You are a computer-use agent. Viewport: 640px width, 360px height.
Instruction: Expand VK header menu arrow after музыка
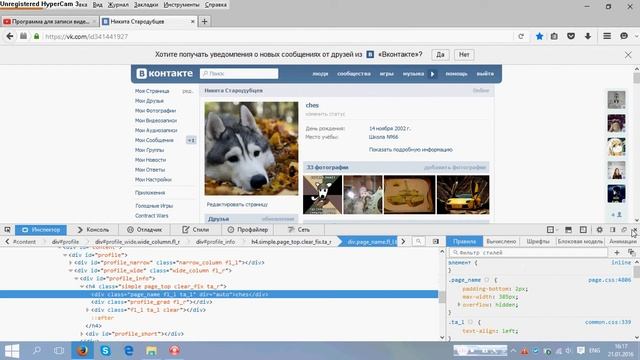(x=432, y=74)
